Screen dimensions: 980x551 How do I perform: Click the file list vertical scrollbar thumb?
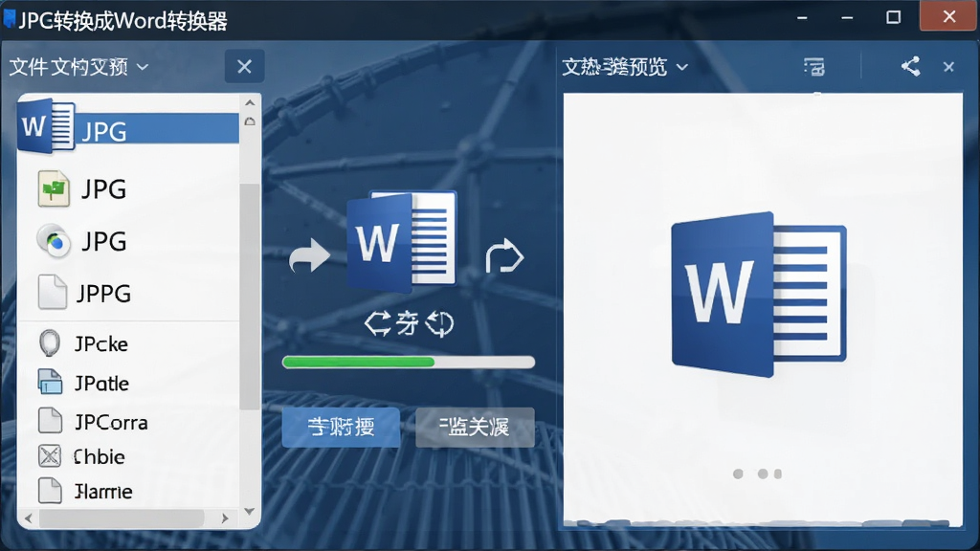click(250, 297)
